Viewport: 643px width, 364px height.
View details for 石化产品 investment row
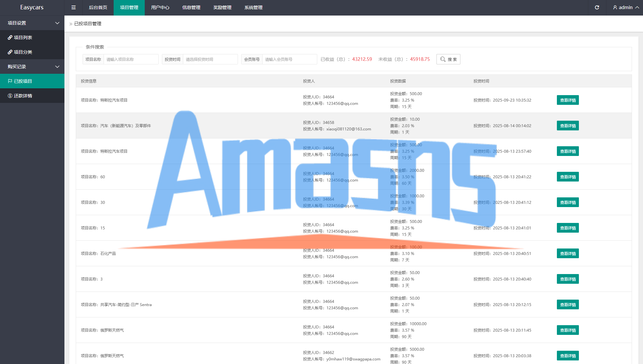[x=568, y=254]
